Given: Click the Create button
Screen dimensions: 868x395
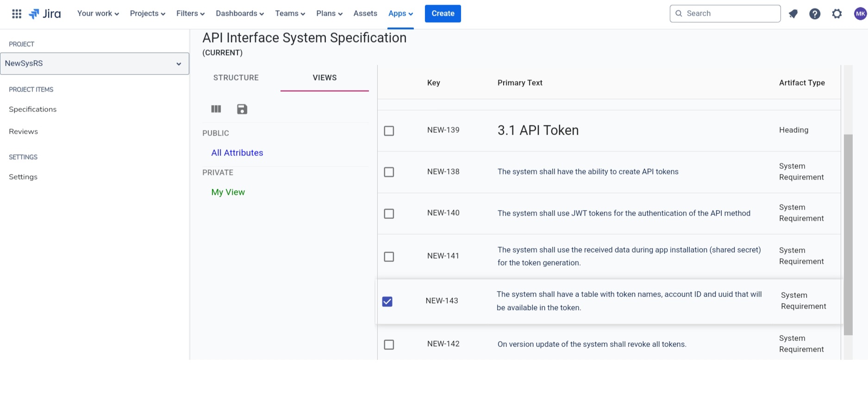Looking at the screenshot, I should (x=443, y=13).
